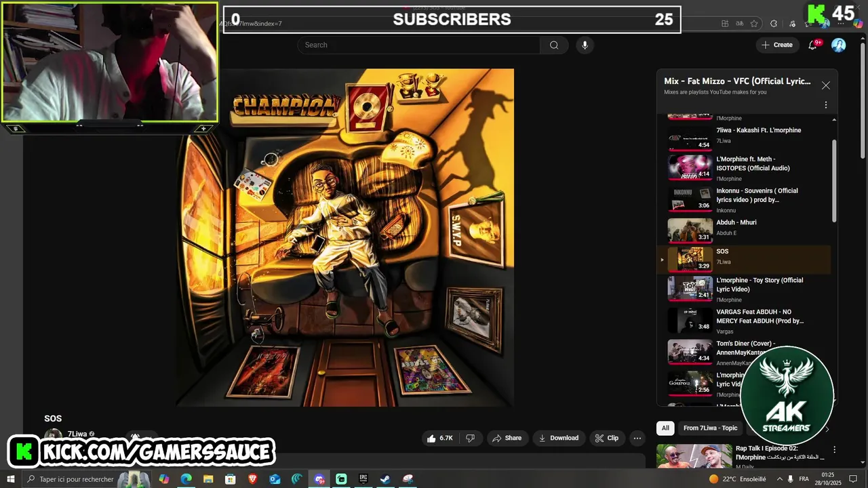
Task: Click the Edge favorites star icon
Action: pos(754,23)
